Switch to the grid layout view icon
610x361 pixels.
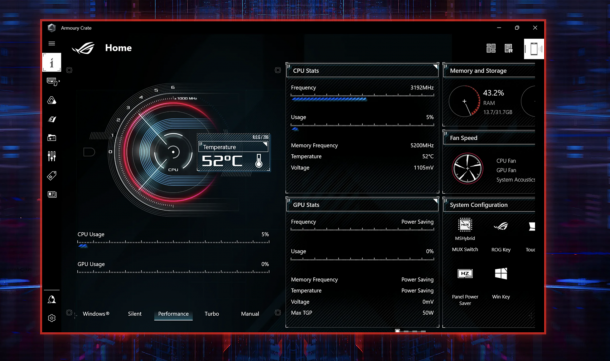point(491,48)
